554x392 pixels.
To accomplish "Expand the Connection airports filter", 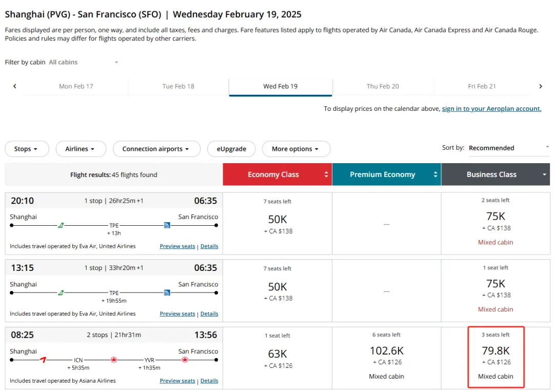I will (156, 149).
